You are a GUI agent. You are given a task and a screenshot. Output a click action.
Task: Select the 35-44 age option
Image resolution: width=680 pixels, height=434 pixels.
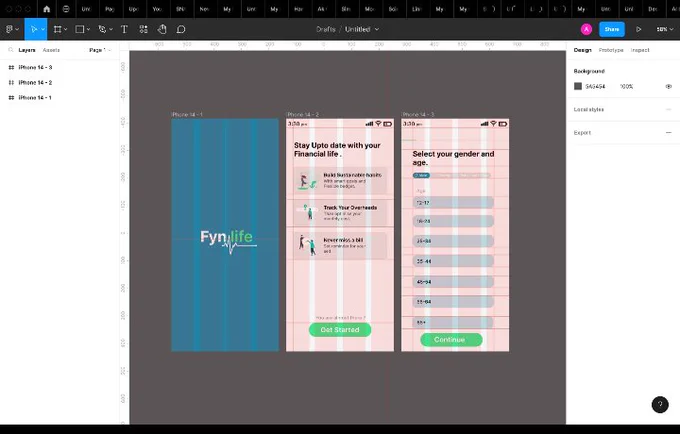[453, 261]
